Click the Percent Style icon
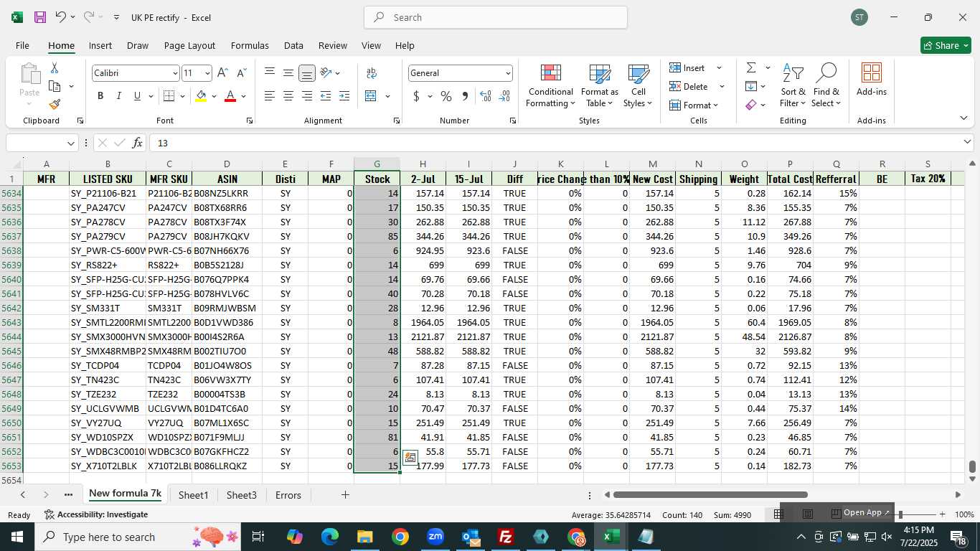 click(x=446, y=96)
